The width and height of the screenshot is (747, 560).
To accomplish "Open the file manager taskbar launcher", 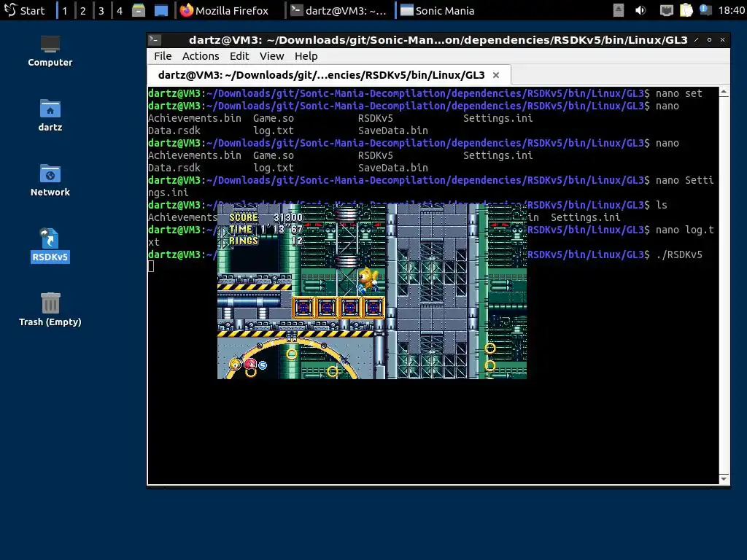I will click(139, 10).
